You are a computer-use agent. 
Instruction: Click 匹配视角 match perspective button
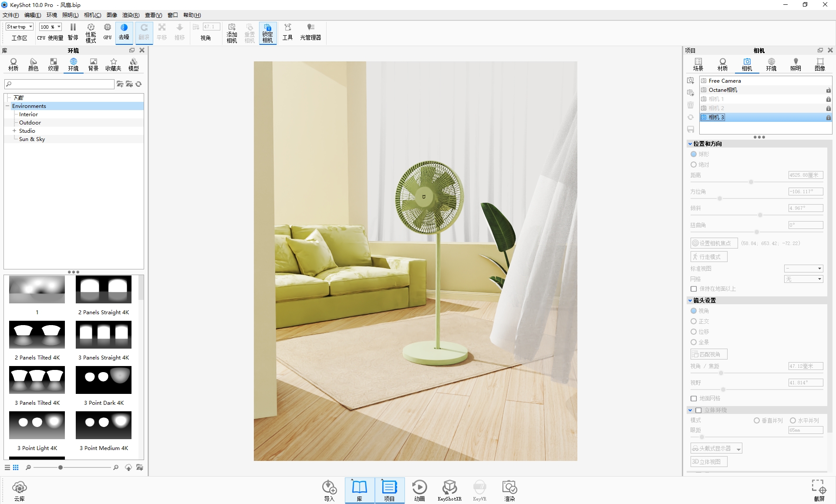point(709,354)
